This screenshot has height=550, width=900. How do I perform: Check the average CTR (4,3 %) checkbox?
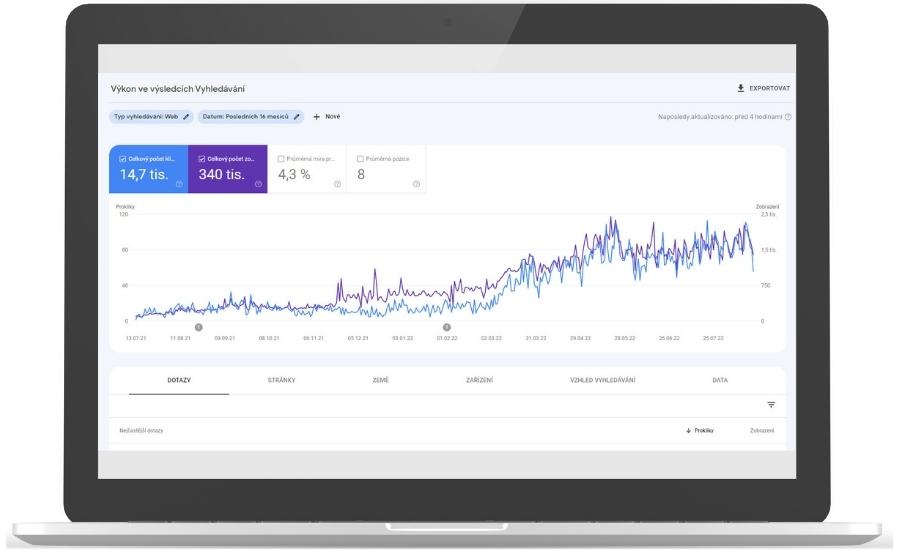[281, 159]
